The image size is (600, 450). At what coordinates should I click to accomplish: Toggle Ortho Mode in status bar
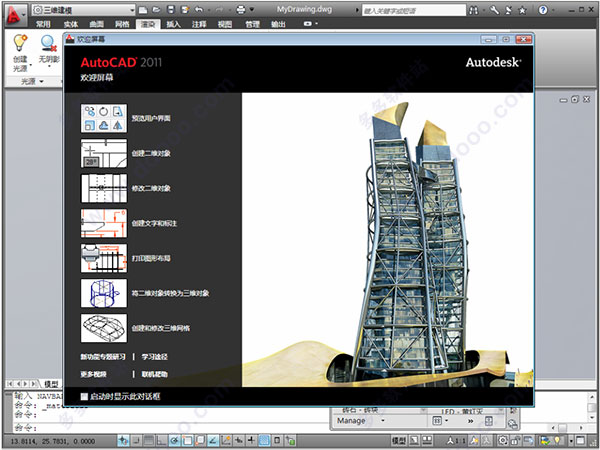[x=161, y=441]
